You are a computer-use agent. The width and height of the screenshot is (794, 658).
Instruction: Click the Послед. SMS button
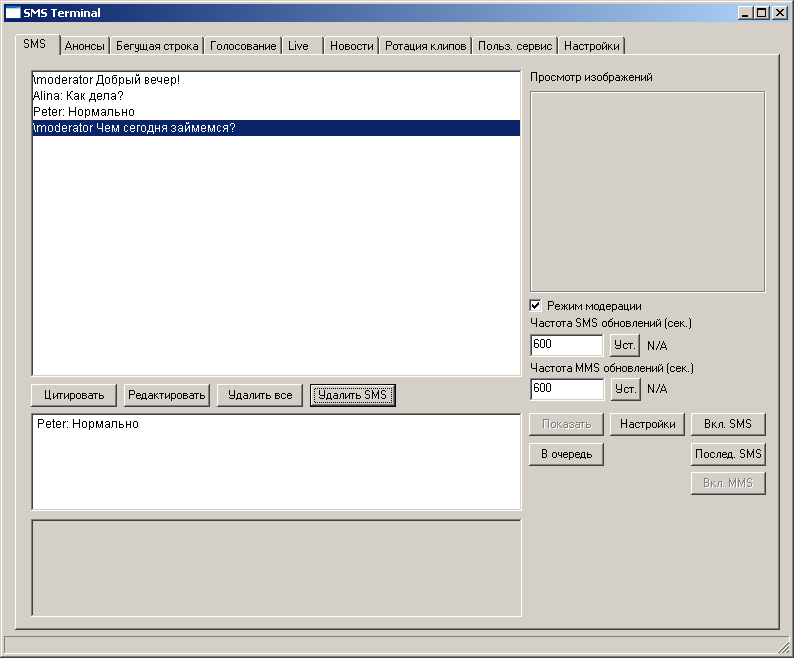click(x=728, y=454)
